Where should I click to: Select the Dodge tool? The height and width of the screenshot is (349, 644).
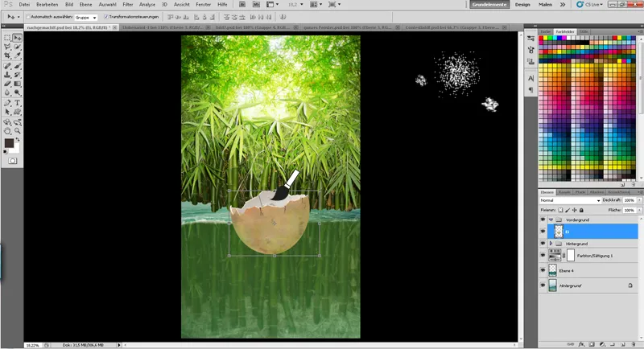tap(17, 92)
